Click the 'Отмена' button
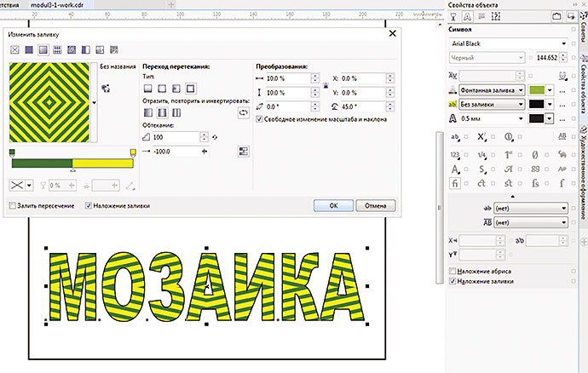 pyautogui.click(x=376, y=205)
